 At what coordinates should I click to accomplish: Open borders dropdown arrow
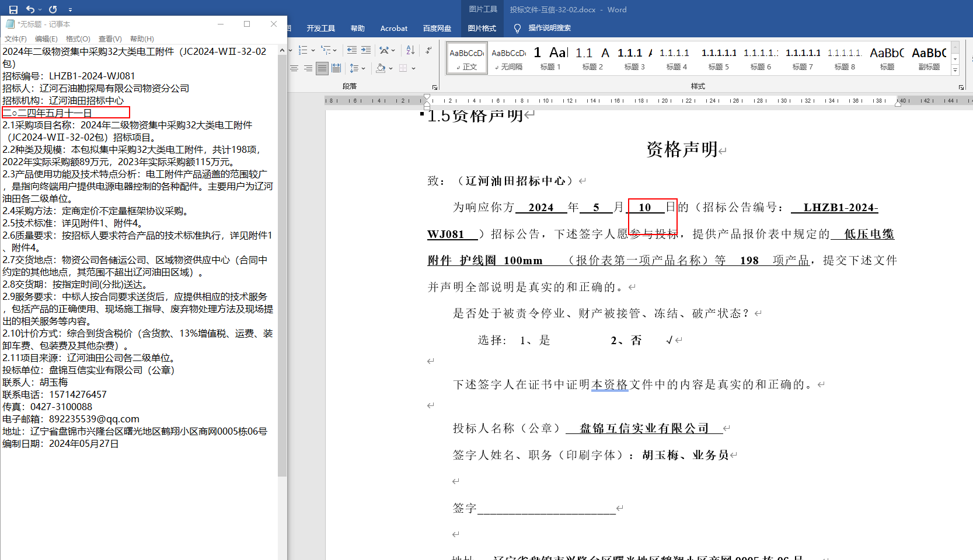[x=413, y=68]
